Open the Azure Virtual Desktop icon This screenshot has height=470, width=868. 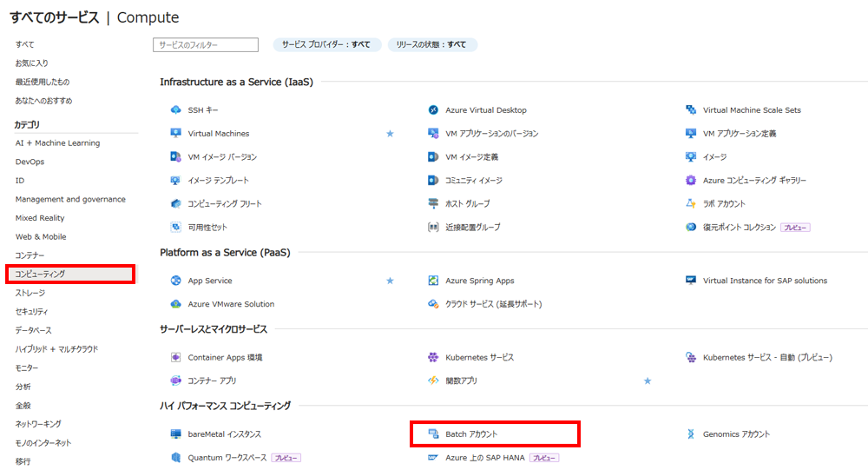click(x=433, y=109)
